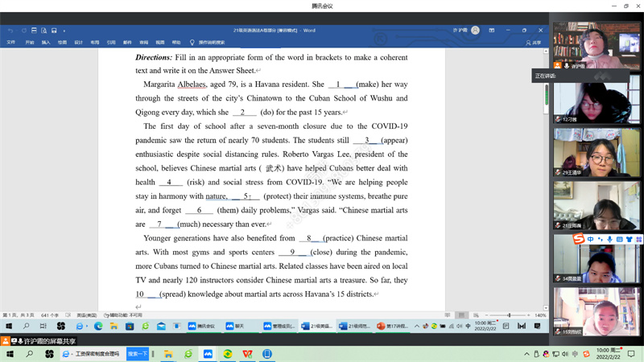Click the zoom in plus button
Viewport: 644px width, 362px height.
529,315
